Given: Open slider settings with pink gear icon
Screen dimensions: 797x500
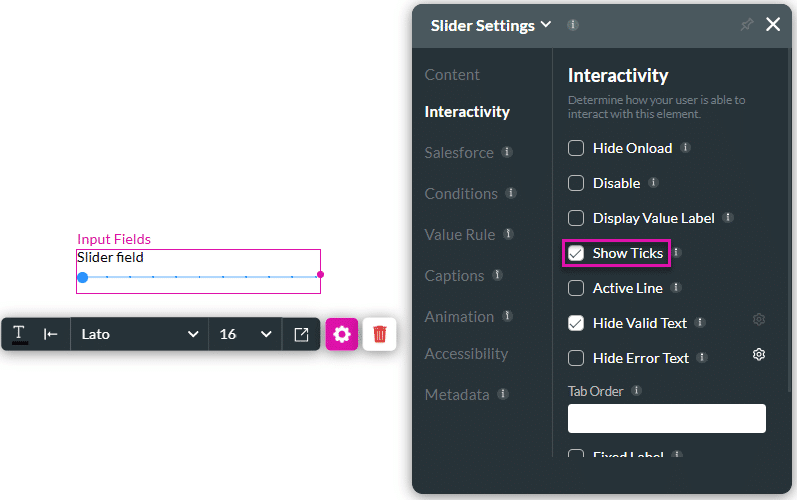Looking at the screenshot, I should pyautogui.click(x=342, y=334).
